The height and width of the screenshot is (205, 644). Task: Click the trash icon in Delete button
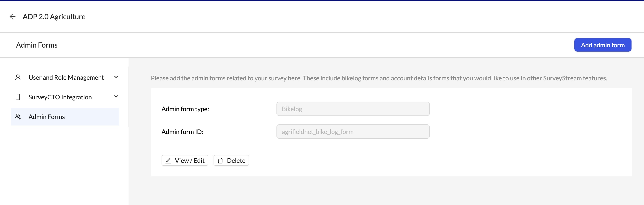click(220, 160)
